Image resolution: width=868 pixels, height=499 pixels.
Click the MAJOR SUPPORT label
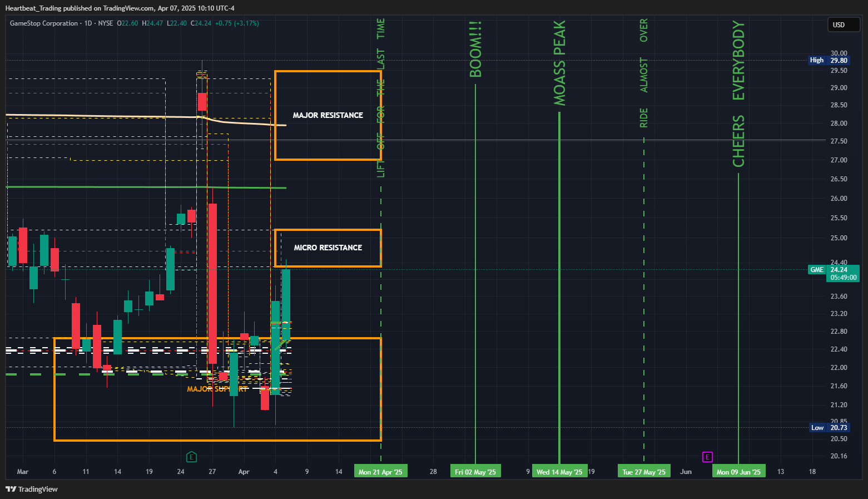(217, 389)
